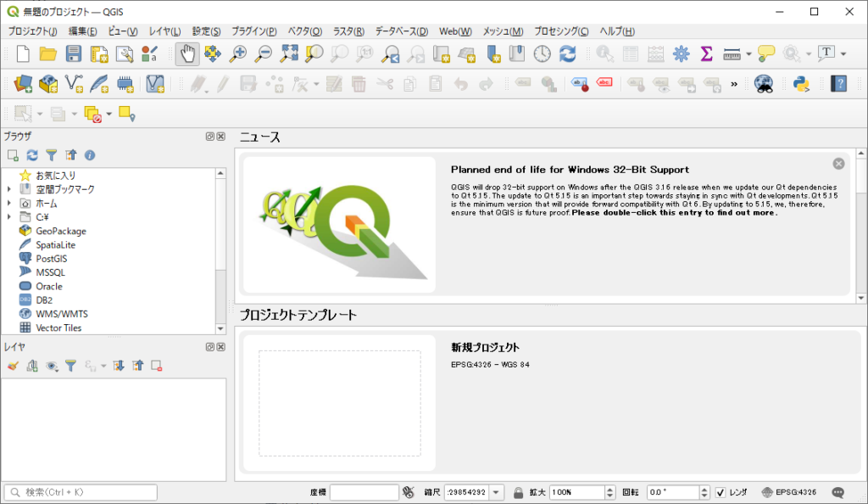
Task: Toggle the レンダ render checkbox
Action: [x=721, y=492]
